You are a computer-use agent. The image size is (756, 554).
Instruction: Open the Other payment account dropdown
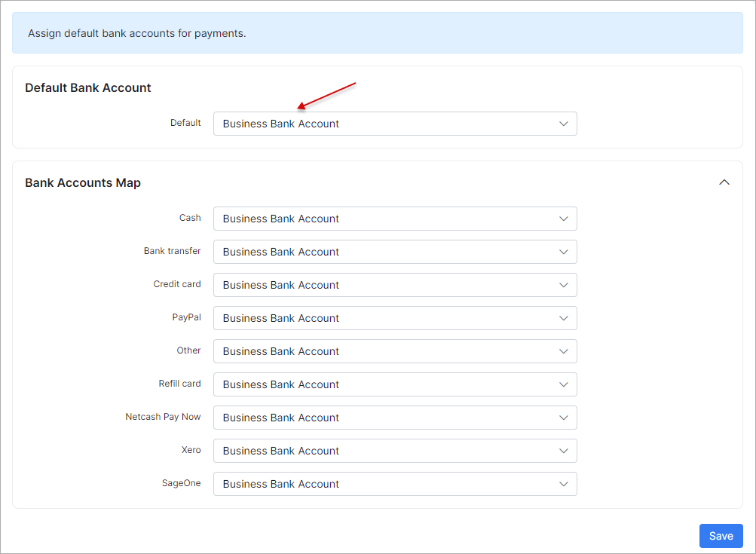pos(395,351)
